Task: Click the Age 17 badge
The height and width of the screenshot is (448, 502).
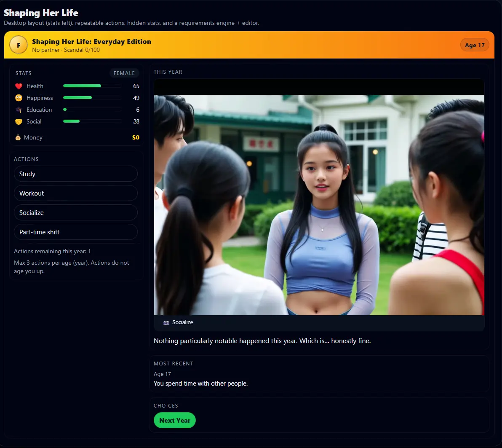Action: click(475, 45)
